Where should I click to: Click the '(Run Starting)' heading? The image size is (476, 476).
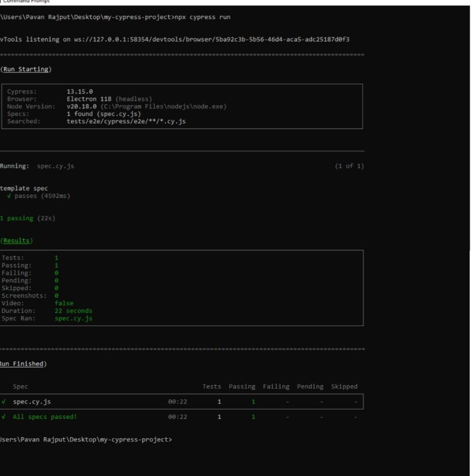25,69
